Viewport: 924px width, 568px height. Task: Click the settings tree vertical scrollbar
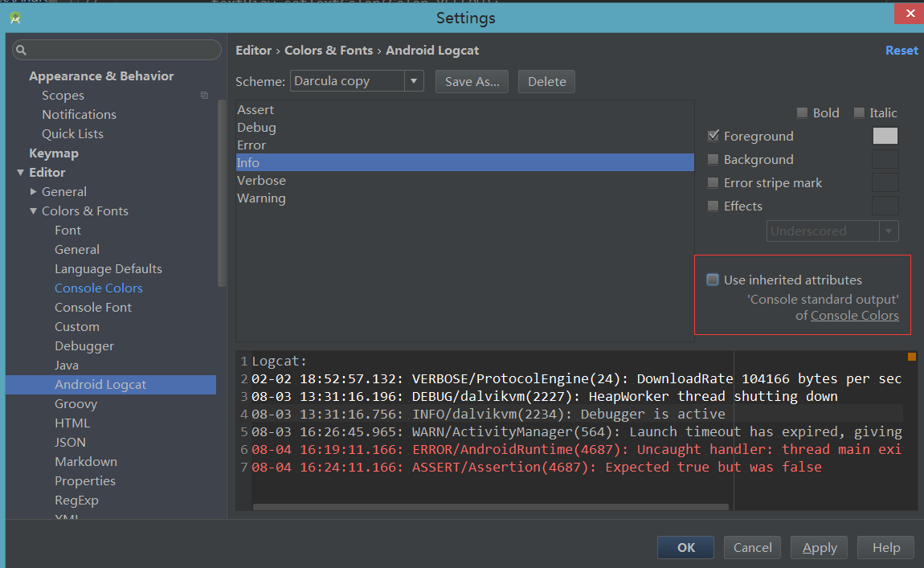coord(222,194)
